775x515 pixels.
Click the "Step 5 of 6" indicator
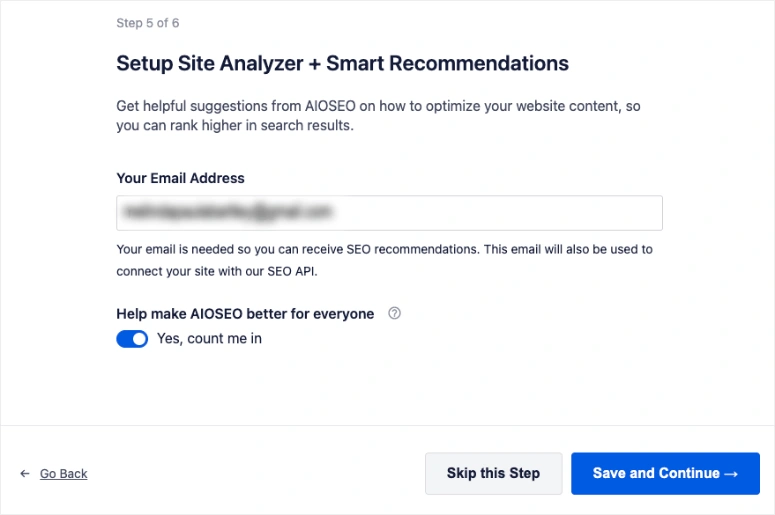coord(148,22)
